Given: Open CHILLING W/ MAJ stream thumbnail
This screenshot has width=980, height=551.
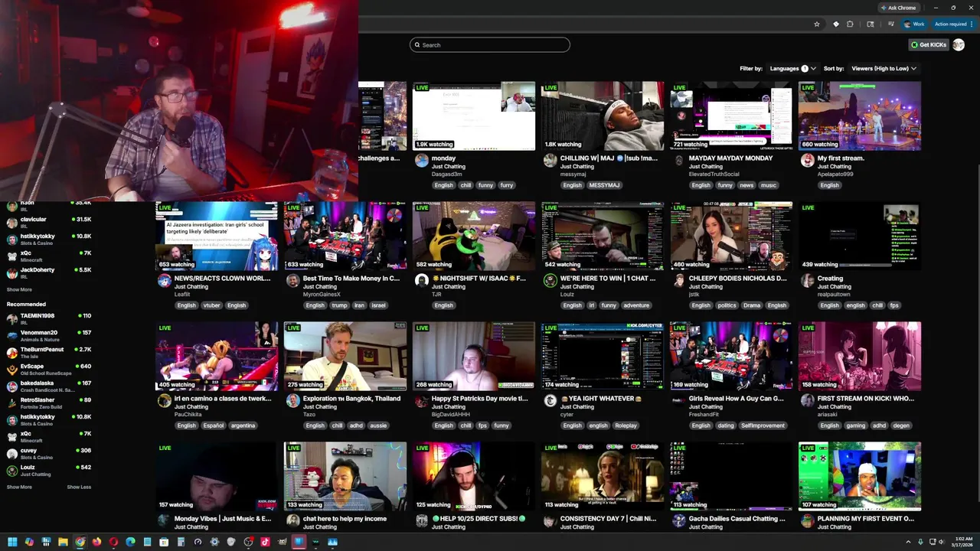Looking at the screenshot, I should click(x=603, y=116).
